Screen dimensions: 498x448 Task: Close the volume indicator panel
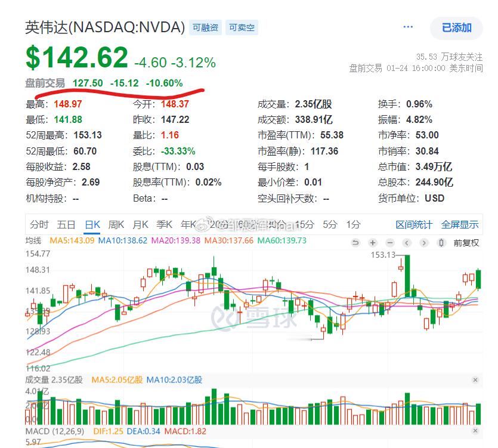[475, 379]
